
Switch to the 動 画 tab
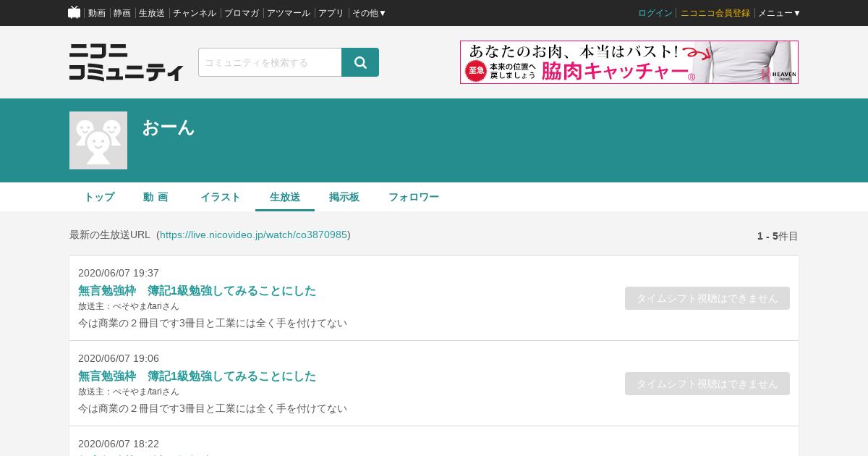[156, 197]
